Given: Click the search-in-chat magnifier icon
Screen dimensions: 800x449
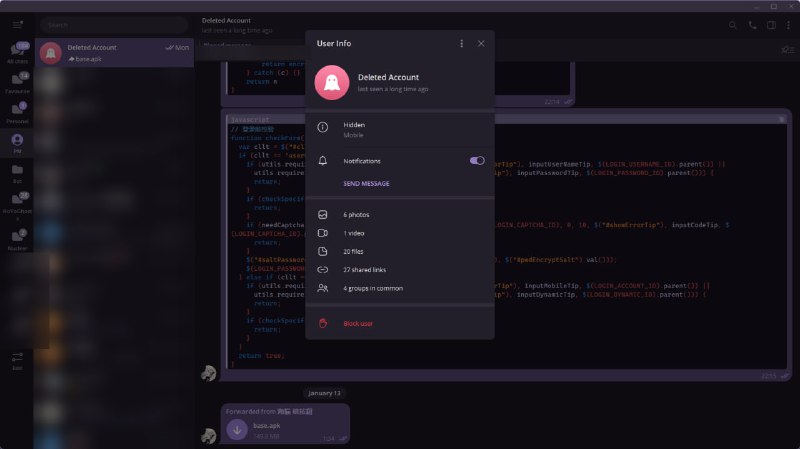Looking at the screenshot, I should point(733,24).
